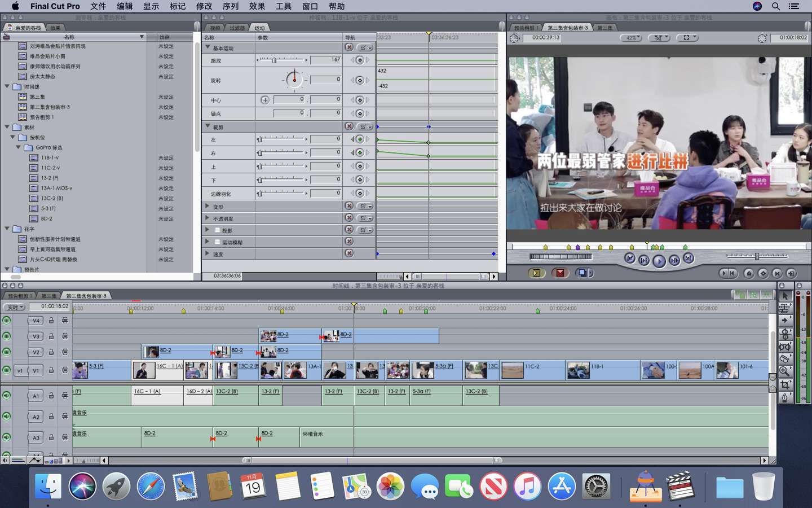This screenshot has height=508, width=812.
Task: Collapse the 基本运动 section triangle
Action: point(208,47)
